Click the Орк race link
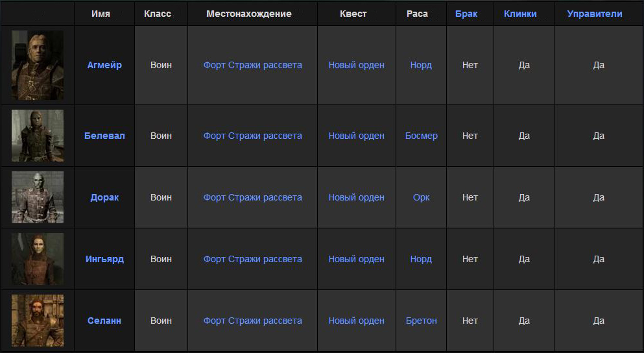The image size is (644, 353). tap(422, 197)
